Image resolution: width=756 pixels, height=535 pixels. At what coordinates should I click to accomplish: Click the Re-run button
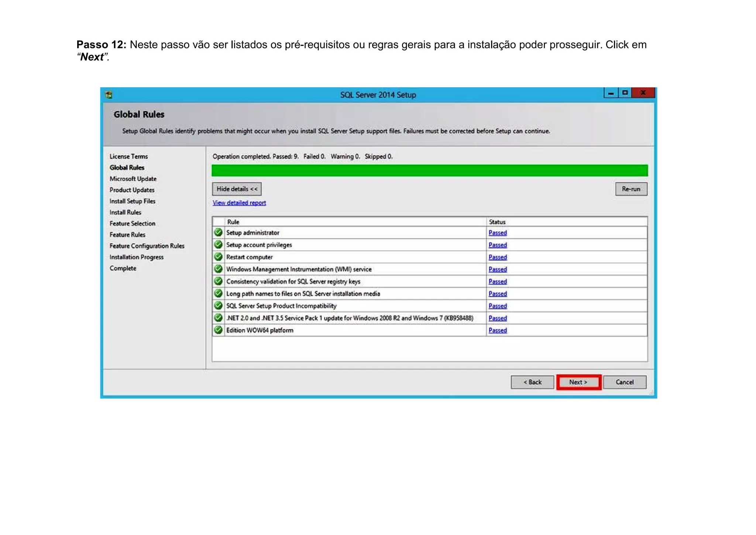[x=631, y=189]
